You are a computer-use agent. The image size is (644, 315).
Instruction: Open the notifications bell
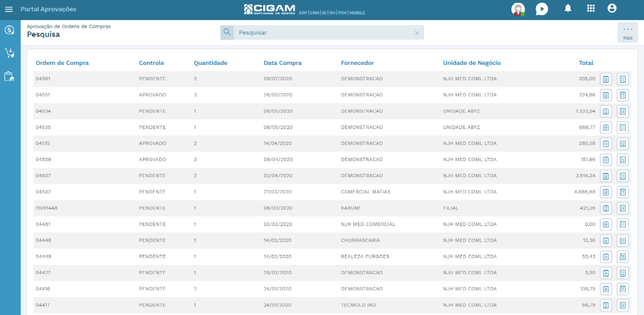click(x=568, y=9)
